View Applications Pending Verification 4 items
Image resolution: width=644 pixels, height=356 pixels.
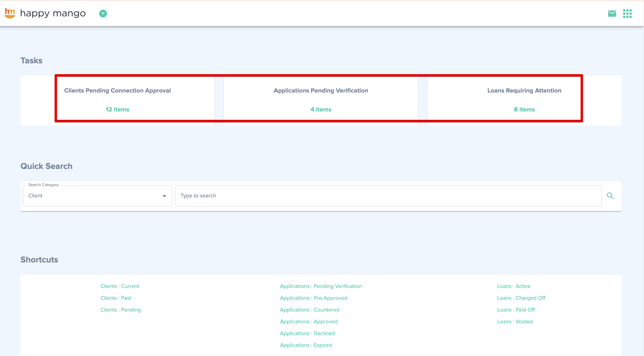click(x=321, y=109)
